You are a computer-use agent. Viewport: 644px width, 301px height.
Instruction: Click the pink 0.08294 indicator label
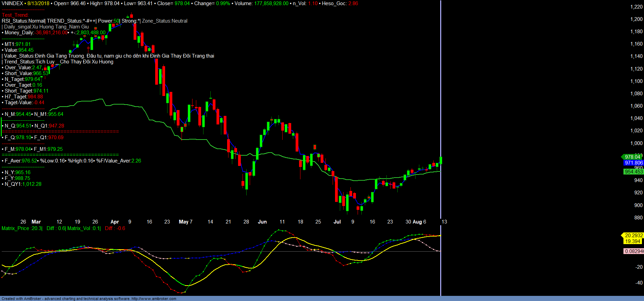click(x=634, y=251)
